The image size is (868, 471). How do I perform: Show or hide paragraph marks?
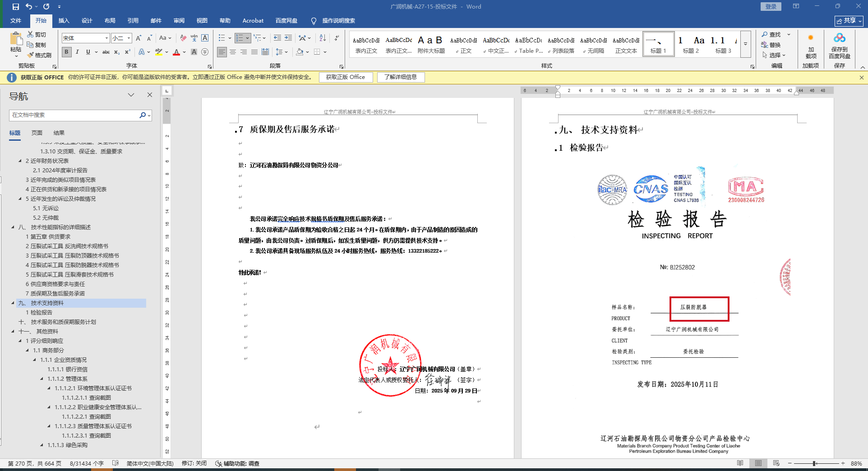tap(337, 38)
